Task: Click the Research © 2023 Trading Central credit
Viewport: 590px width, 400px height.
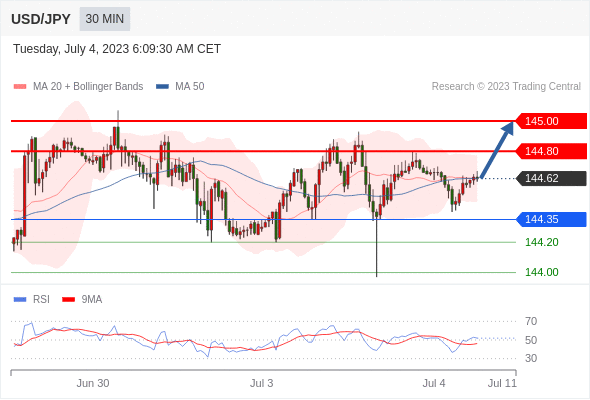Action: [x=506, y=87]
